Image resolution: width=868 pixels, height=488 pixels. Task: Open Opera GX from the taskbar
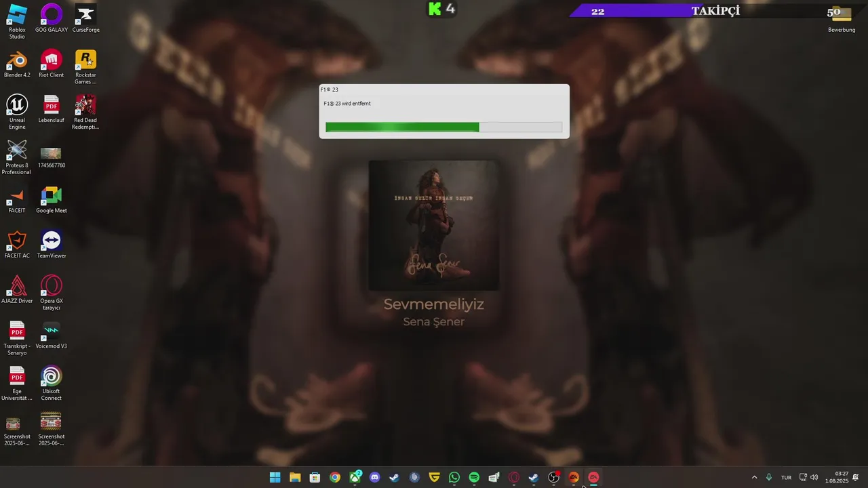pos(514,477)
